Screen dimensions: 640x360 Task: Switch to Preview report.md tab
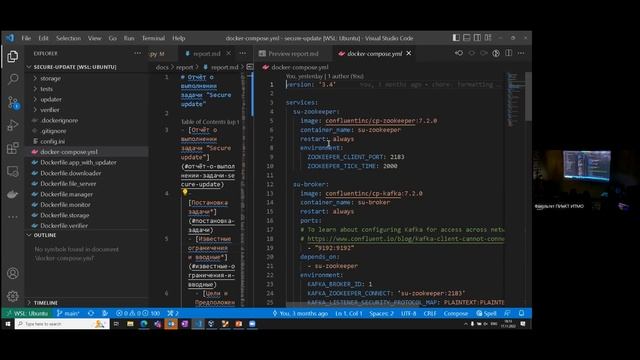[x=293, y=53]
